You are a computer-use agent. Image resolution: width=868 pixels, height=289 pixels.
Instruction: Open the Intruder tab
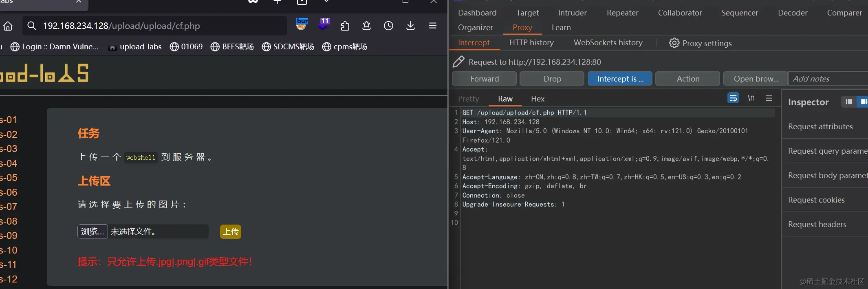click(x=572, y=13)
